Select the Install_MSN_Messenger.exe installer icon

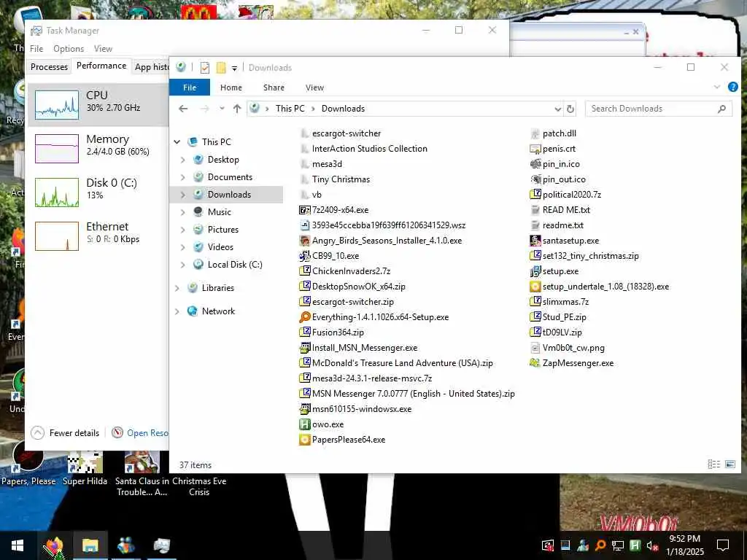[304, 348]
